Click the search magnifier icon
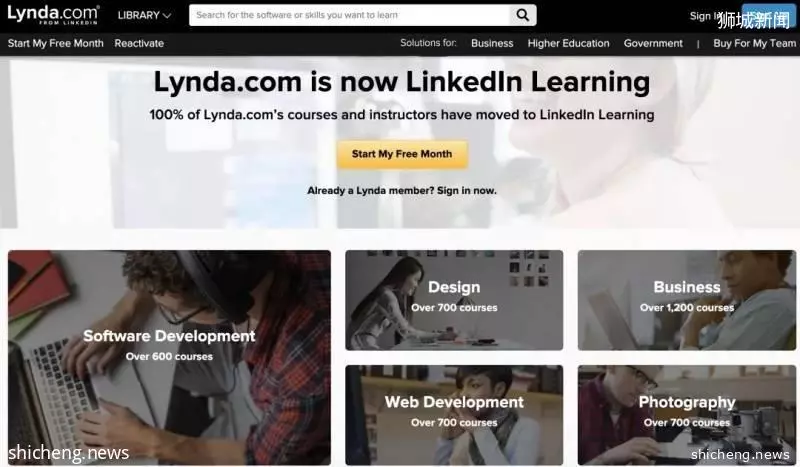800x467 pixels. [x=522, y=15]
